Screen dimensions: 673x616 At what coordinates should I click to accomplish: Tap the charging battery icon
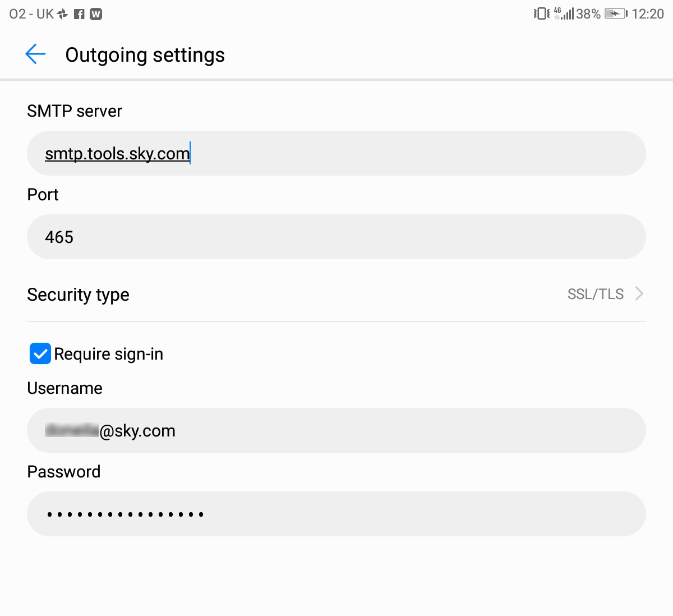point(615,13)
